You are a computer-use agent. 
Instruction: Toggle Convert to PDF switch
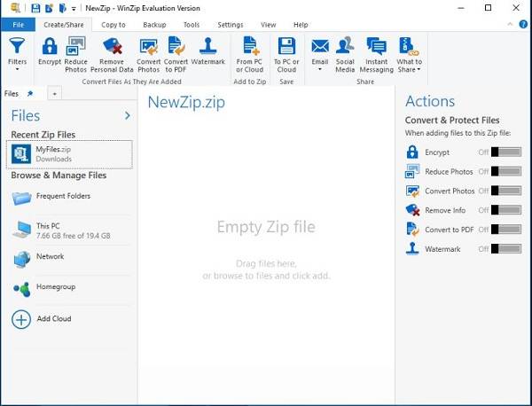coord(506,230)
